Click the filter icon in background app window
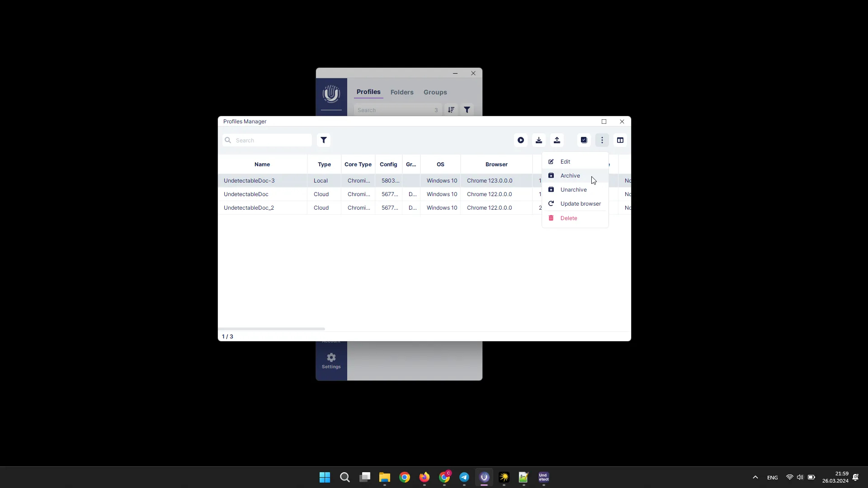This screenshot has width=868, height=488. point(467,110)
